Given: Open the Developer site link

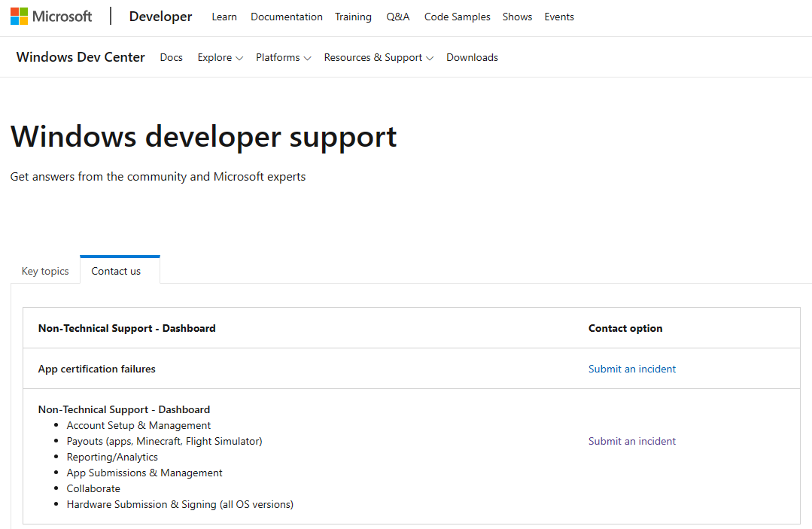Looking at the screenshot, I should point(160,17).
